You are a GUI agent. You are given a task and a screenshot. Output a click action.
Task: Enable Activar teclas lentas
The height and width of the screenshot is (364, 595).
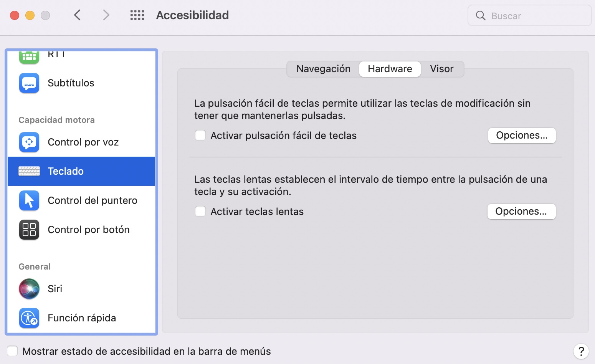point(200,211)
